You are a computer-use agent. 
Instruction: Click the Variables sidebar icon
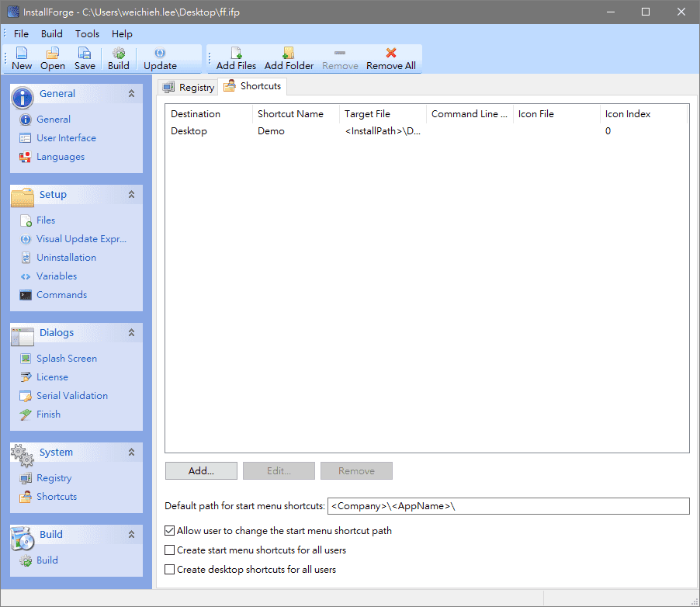click(26, 277)
